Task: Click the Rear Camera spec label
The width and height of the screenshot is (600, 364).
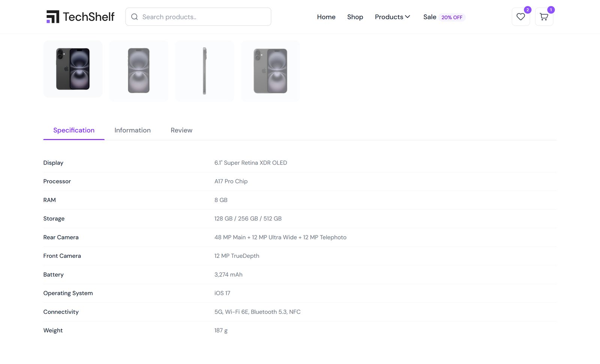Action: [61, 237]
